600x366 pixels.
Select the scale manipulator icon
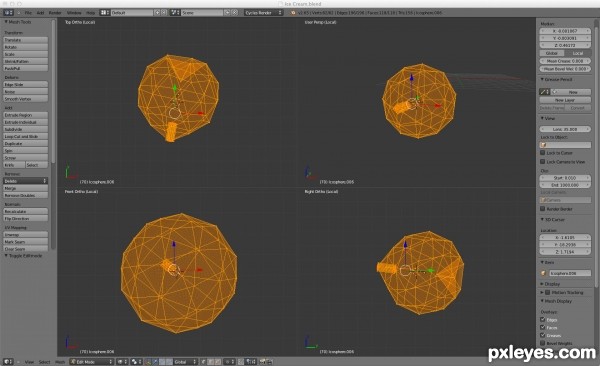[x=169, y=361]
